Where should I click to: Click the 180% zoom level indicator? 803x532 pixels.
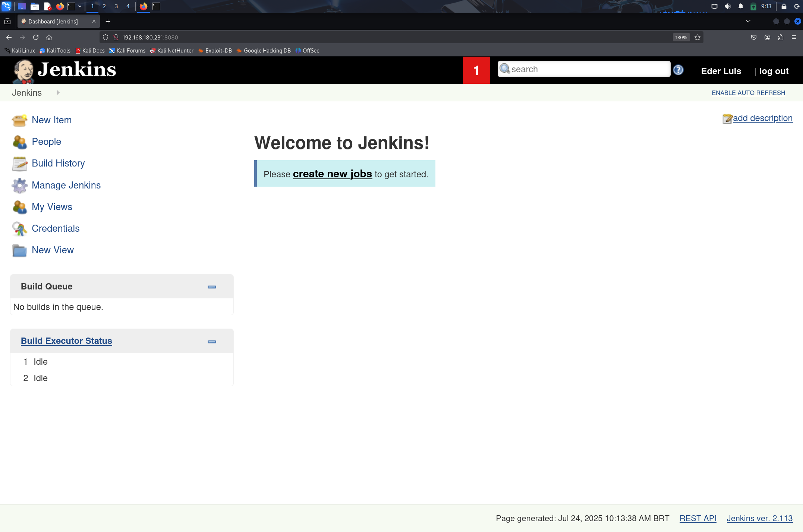tap(681, 37)
